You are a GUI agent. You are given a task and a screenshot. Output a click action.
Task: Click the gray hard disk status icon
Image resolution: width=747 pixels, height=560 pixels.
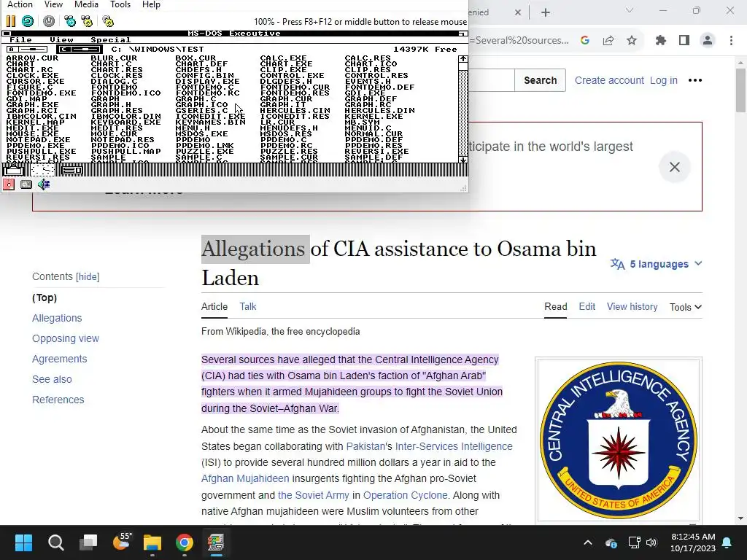tap(26, 184)
